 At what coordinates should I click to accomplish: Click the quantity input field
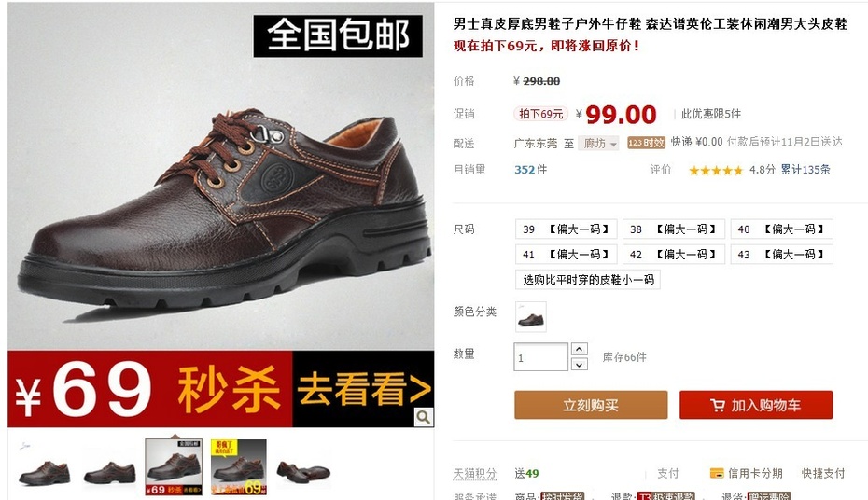tap(540, 357)
